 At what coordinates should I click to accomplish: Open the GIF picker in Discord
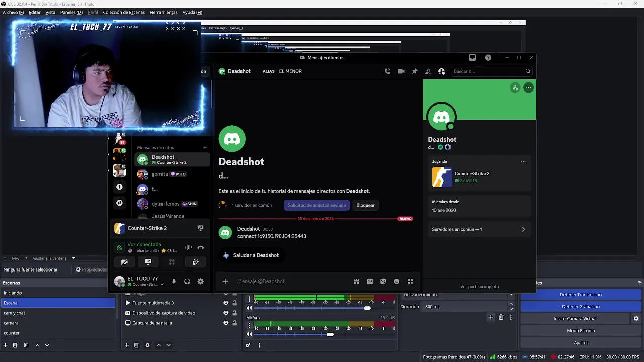click(370, 281)
